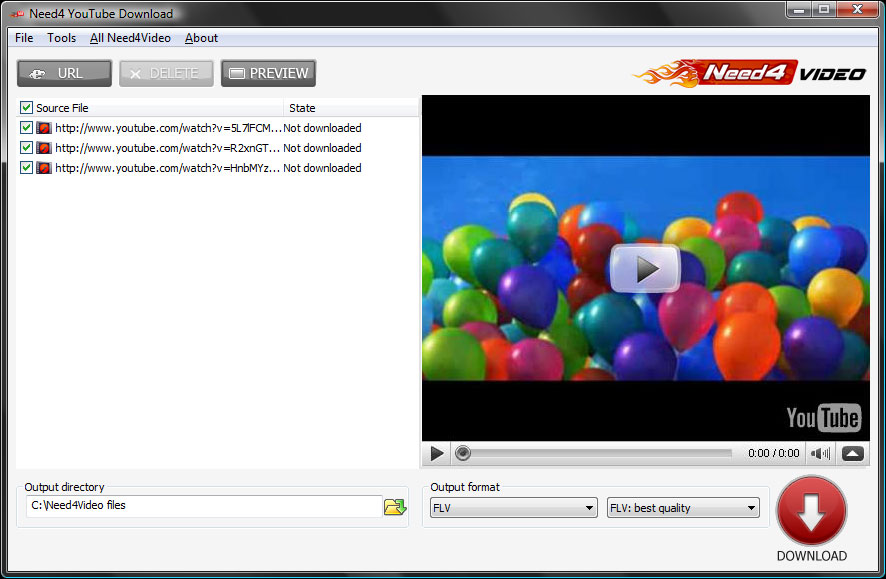This screenshot has width=886, height=579.
Task: Click the Not downloaded state of the v=5L7lFCM row
Action: coord(322,128)
